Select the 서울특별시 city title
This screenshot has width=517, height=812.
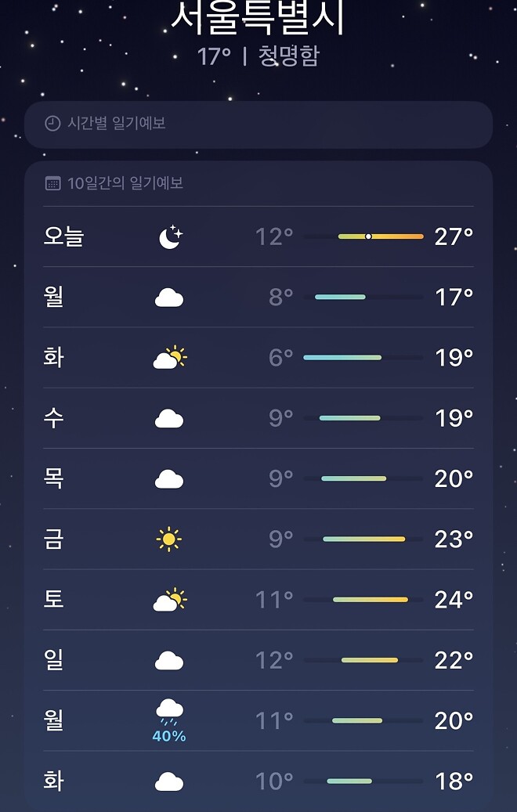tap(258, 16)
